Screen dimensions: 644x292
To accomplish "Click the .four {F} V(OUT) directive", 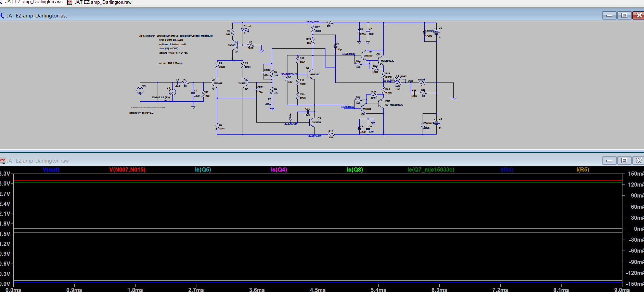I will [168, 49].
